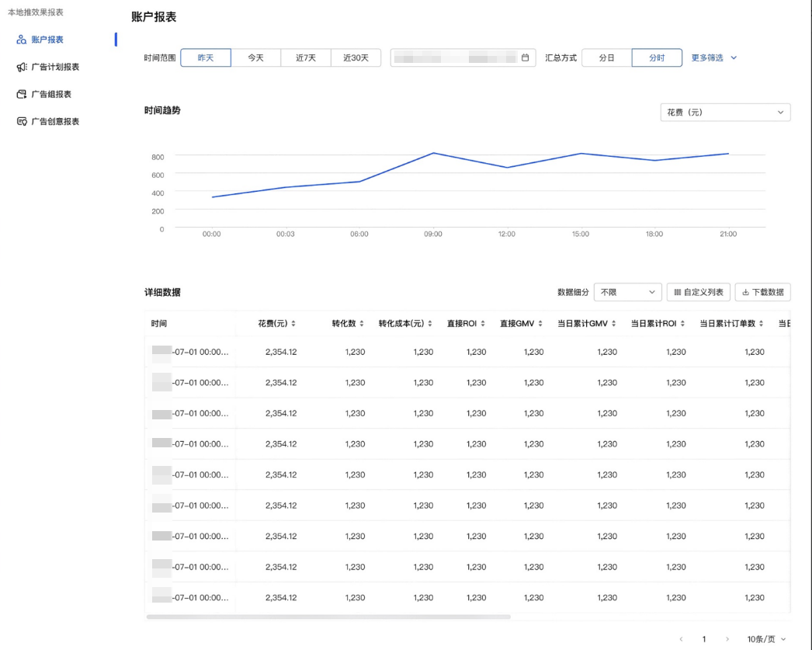812x650 pixels.
Task: Click the 账户报表 sidebar icon
Action: tap(22, 40)
